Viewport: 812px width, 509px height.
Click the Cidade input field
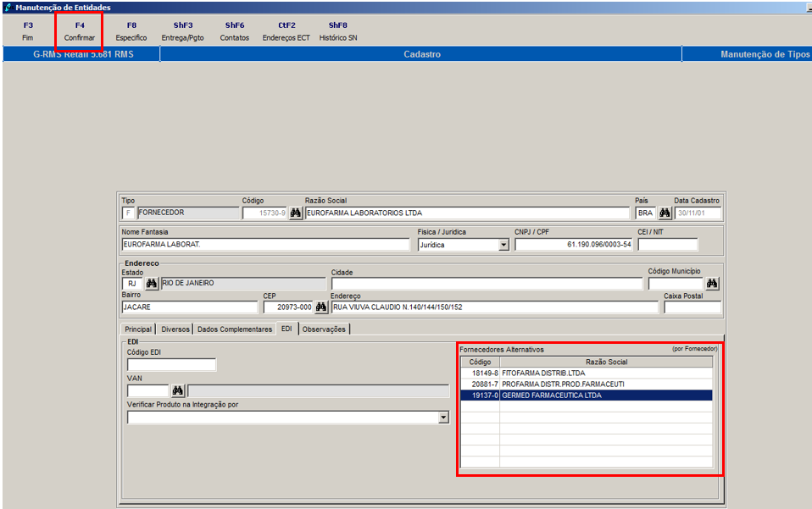pyautogui.click(x=487, y=284)
